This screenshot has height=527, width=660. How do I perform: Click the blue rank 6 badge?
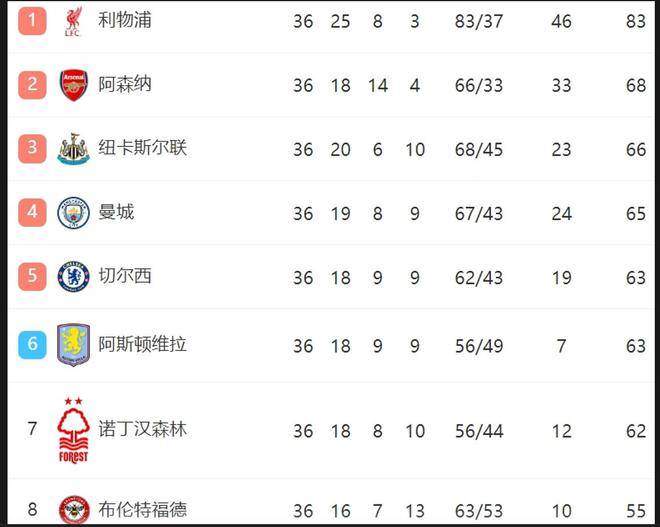(x=33, y=344)
